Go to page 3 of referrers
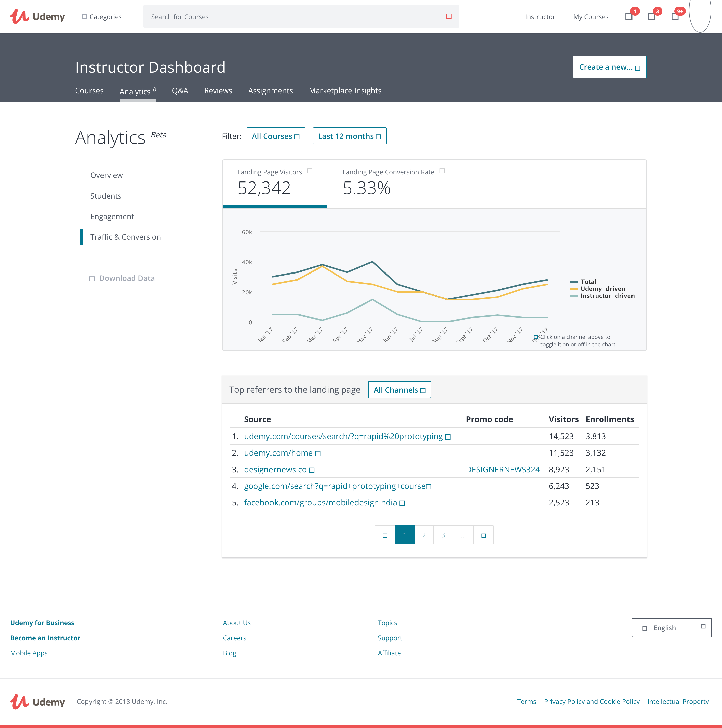This screenshot has width=722, height=728. coord(443,535)
